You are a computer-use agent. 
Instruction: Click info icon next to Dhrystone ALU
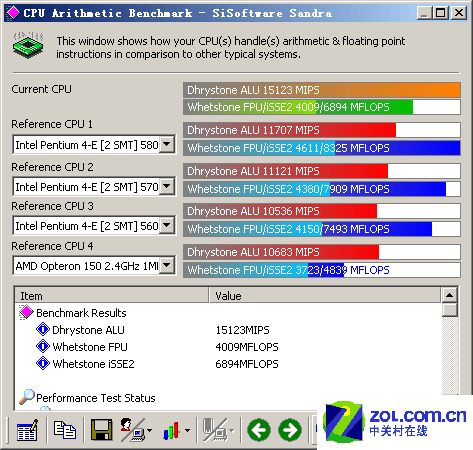tap(43, 330)
